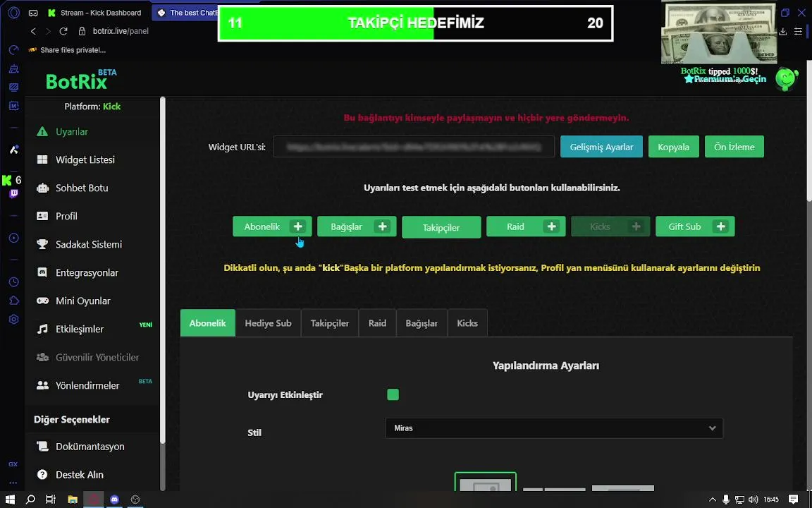Viewport: 812px width, 508px height.
Task: Open Opera GX sidebar settings gear
Action: point(13,320)
